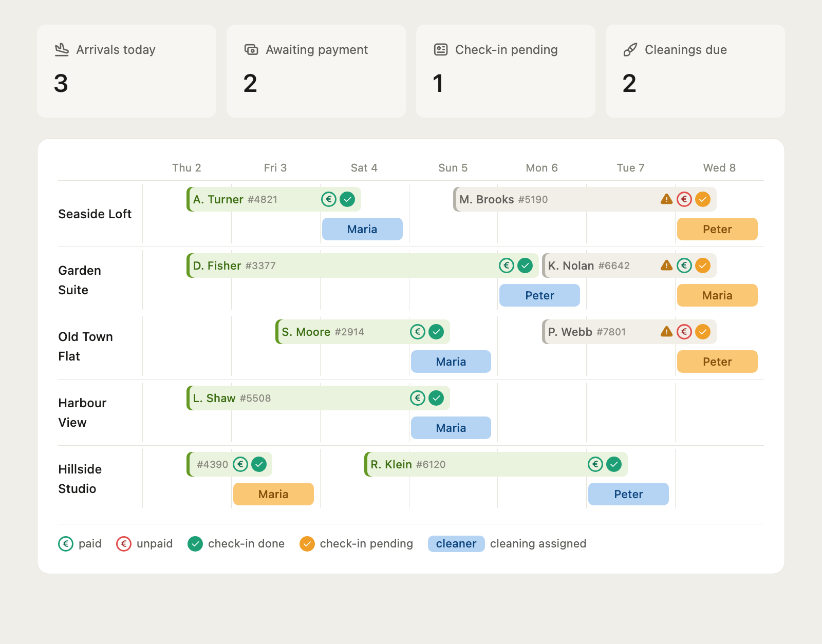Image resolution: width=822 pixels, height=644 pixels.
Task: Select the Old Town Flat property label
Action: 85,347
